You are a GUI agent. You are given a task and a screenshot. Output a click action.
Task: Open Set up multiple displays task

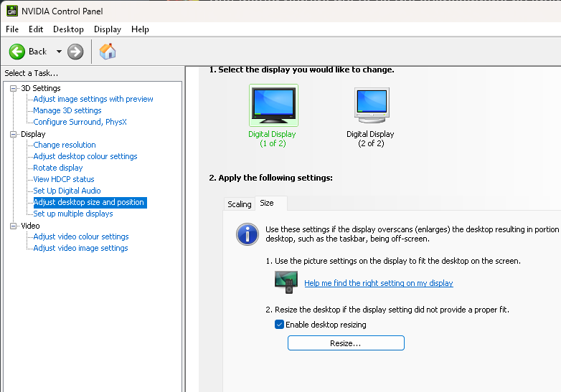pyautogui.click(x=73, y=214)
